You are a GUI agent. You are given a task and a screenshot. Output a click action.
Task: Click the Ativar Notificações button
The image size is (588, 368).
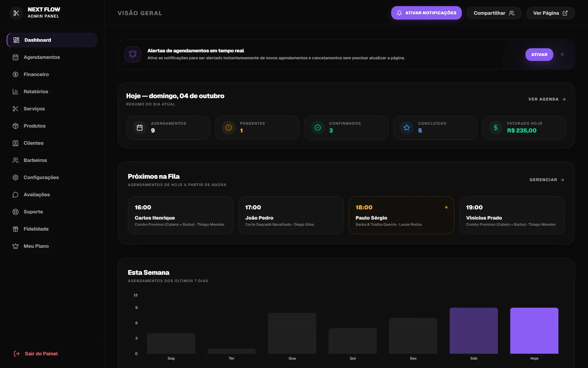coord(426,13)
